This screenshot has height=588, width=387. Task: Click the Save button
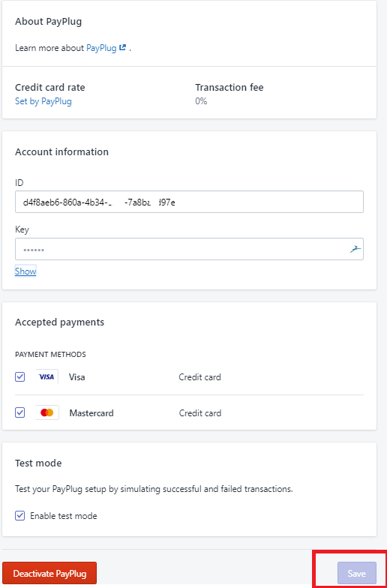[x=357, y=573]
